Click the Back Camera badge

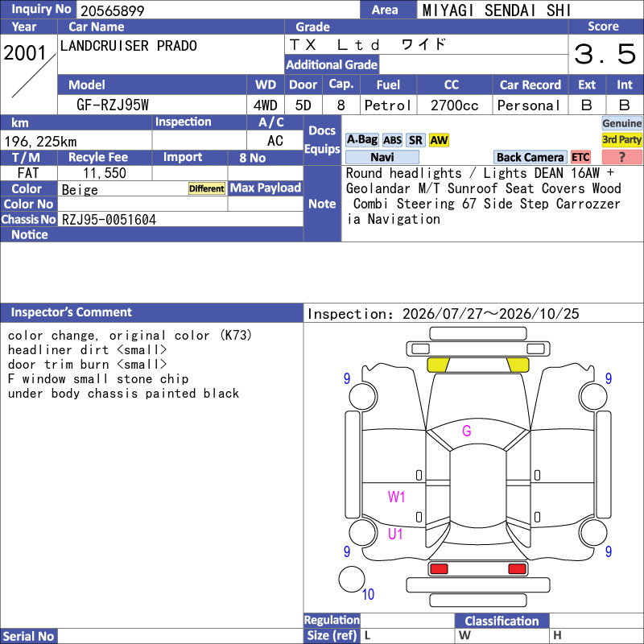click(530, 157)
